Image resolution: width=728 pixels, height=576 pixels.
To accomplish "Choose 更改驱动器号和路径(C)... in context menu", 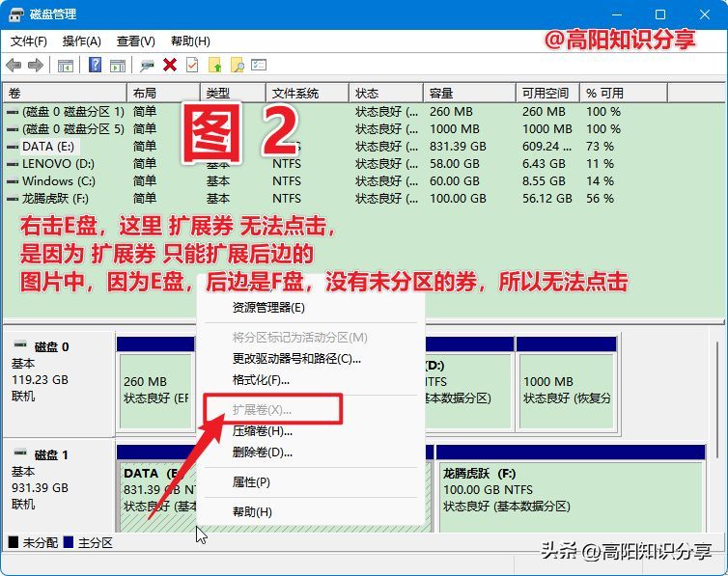I will tap(311, 359).
